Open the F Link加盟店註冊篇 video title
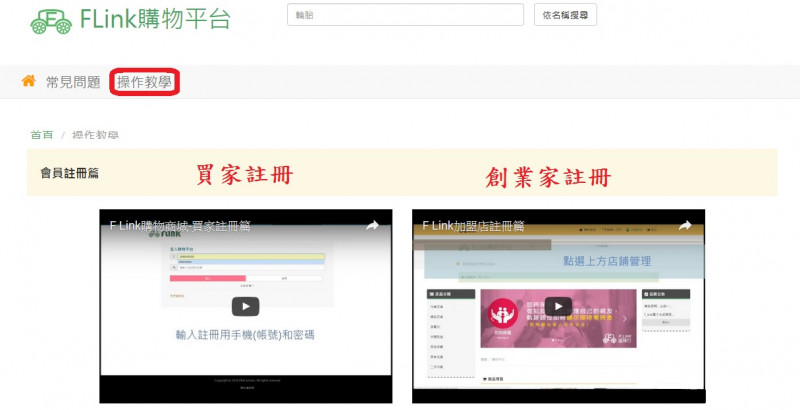 (473, 227)
